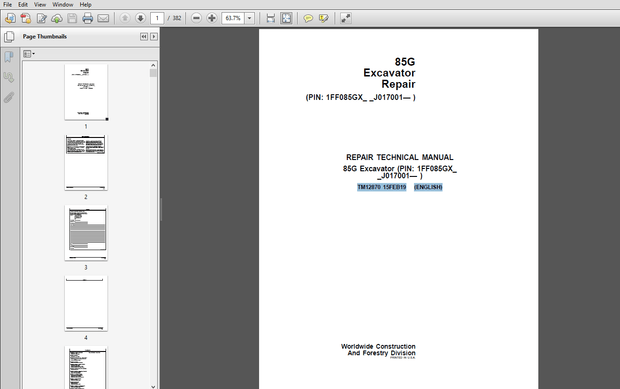The width and height of the screenshot is (620, 389).
Task: Zoom in using the plus button
Action: pyautogui.click(x=212, y=18)
